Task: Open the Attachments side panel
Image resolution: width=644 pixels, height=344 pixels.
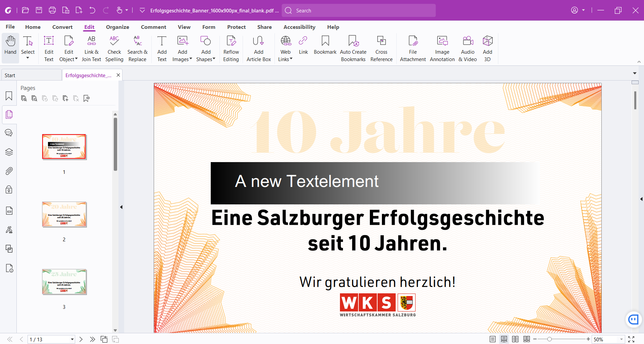Action: pos(9,171)
